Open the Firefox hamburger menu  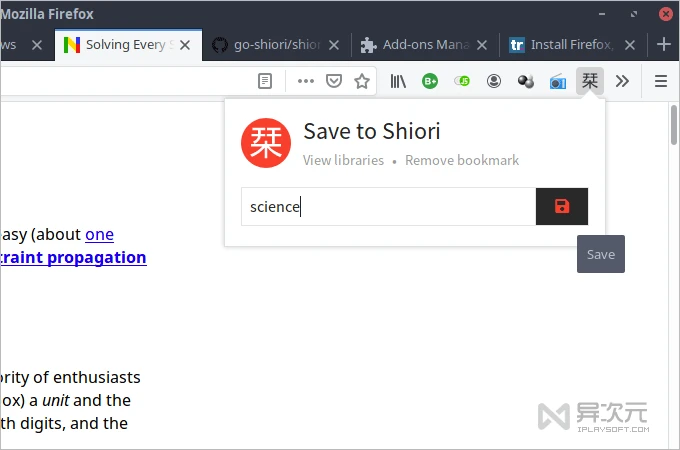click(x=660, y=81)
